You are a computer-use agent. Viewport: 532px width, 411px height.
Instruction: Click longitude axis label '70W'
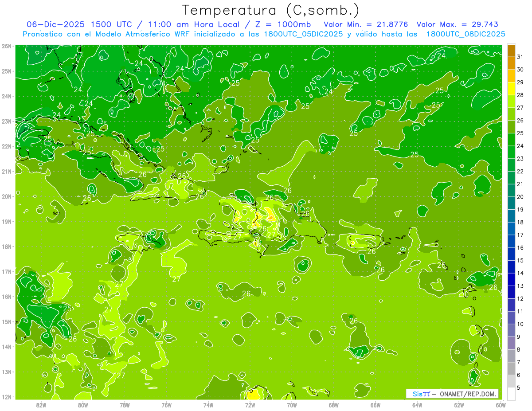point(292,405)
